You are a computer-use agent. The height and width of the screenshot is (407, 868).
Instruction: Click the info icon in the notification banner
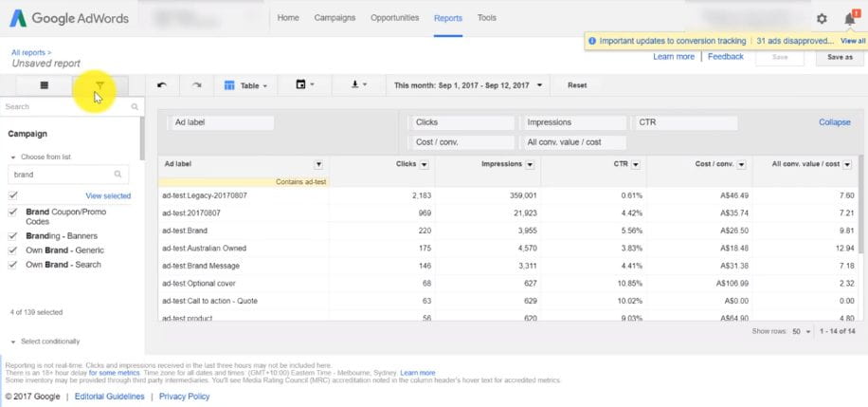(592, 41)
